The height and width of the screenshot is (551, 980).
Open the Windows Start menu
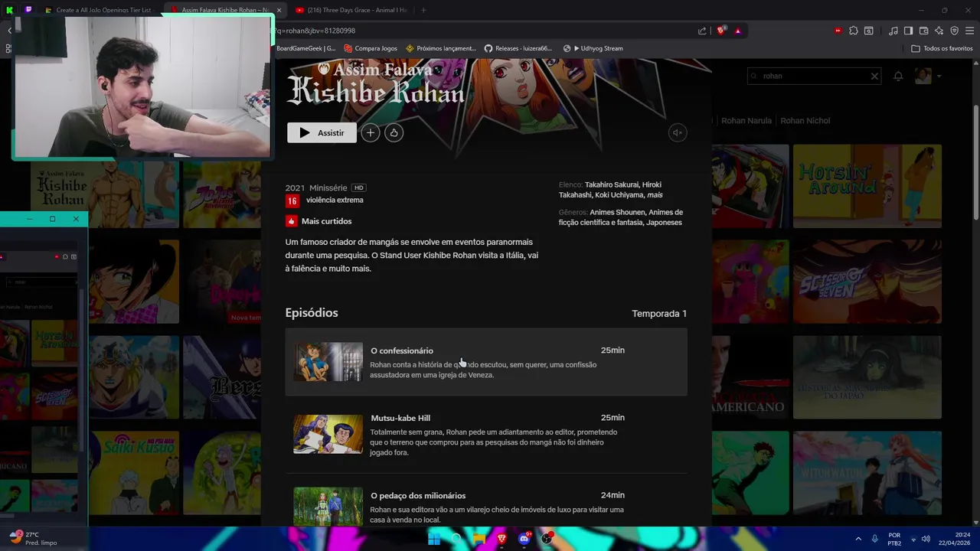point(434,539)
